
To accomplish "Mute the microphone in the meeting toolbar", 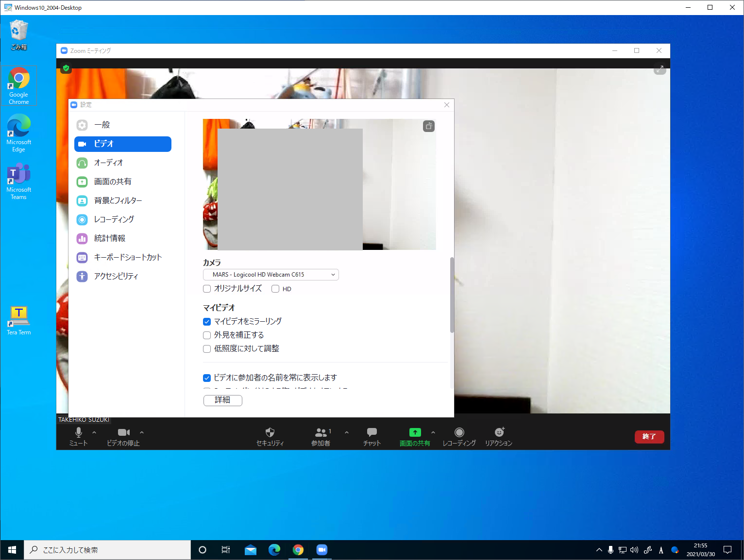I will click(78, 436).
